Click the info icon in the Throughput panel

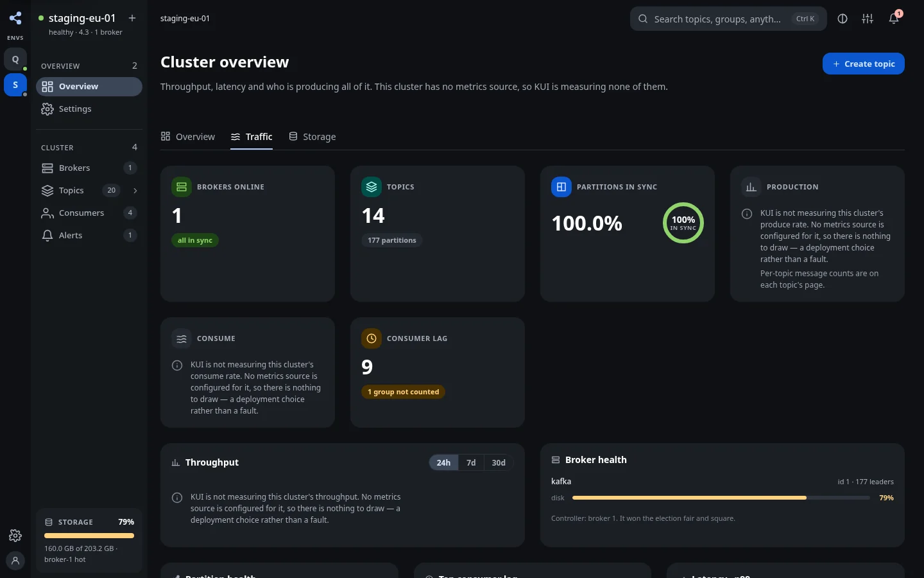[x=177, y=498]
